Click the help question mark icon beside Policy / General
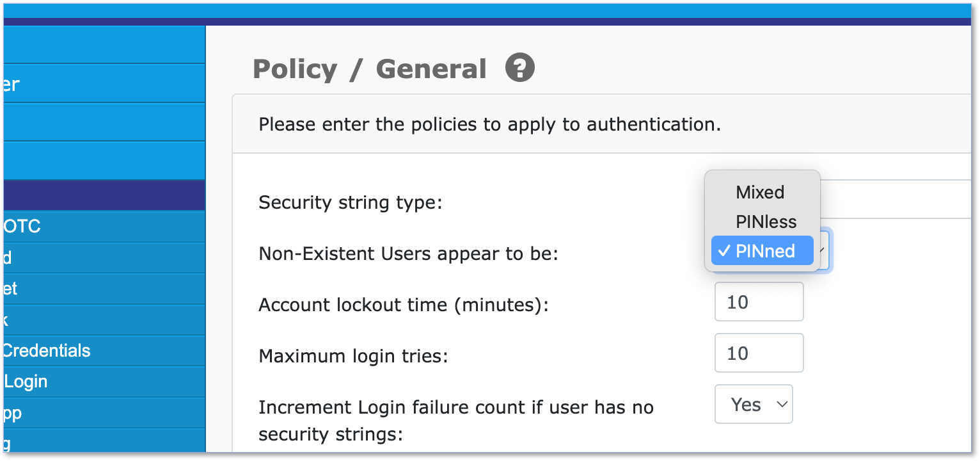This screenshot has height=461, width=980. pos(520,67)
